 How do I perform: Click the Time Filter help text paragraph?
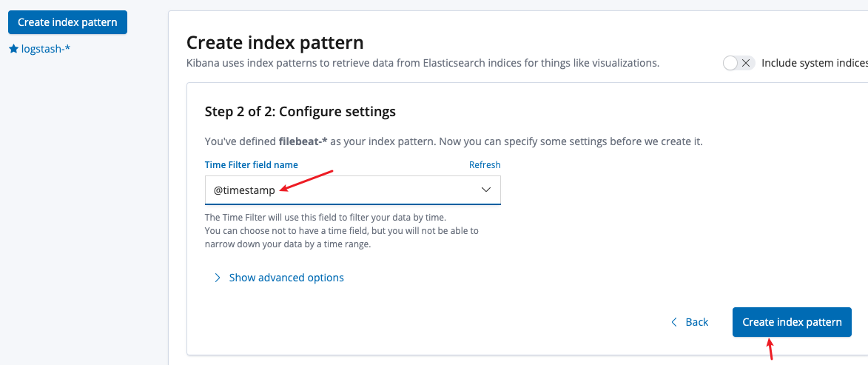[x=342, y=230]
